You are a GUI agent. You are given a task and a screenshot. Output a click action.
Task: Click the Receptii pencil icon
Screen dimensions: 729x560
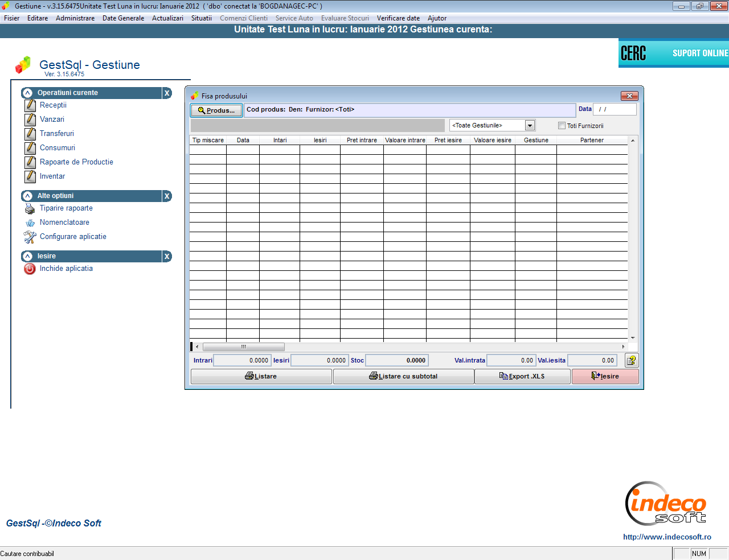[30, 105]
